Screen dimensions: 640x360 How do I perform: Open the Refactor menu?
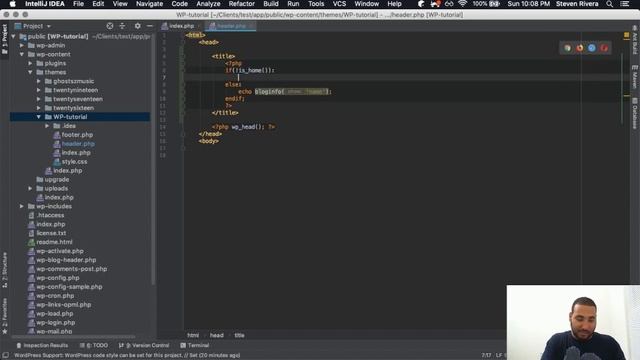click(x=242, y=4)
